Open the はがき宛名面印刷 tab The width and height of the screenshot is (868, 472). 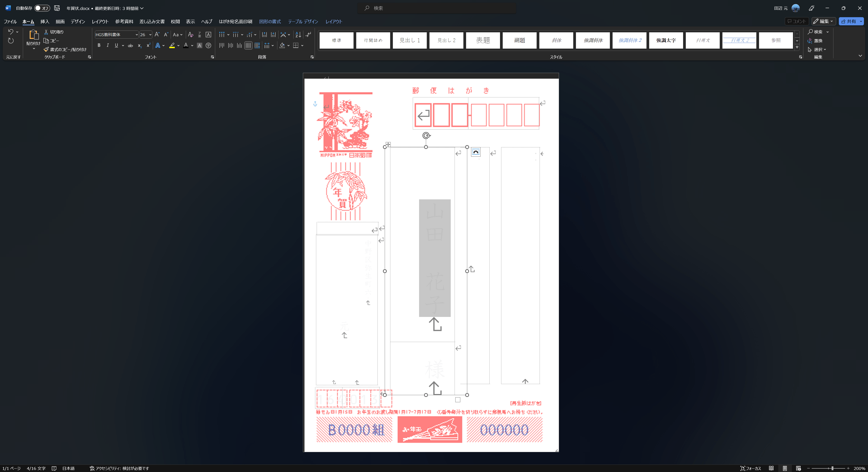coord(235,21)
